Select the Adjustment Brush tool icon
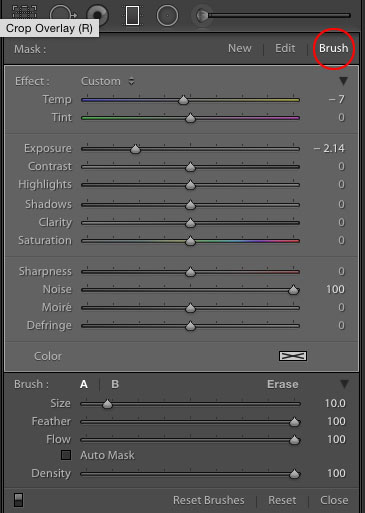Screen dimensions: 365x513 pos(273,15)
